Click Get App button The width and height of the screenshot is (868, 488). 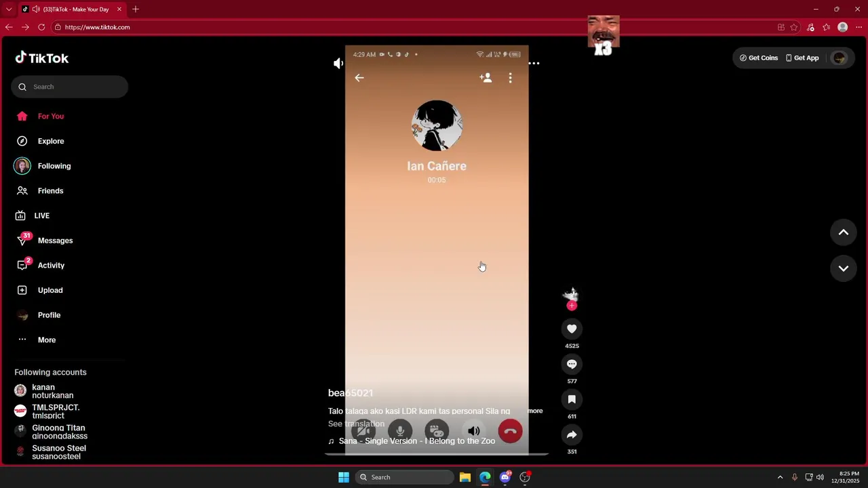coord(802,58)
